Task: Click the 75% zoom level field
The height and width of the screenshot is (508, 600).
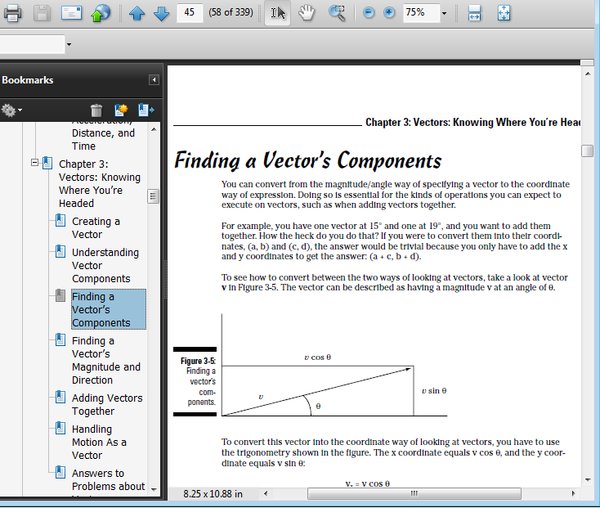Action: 420,13
